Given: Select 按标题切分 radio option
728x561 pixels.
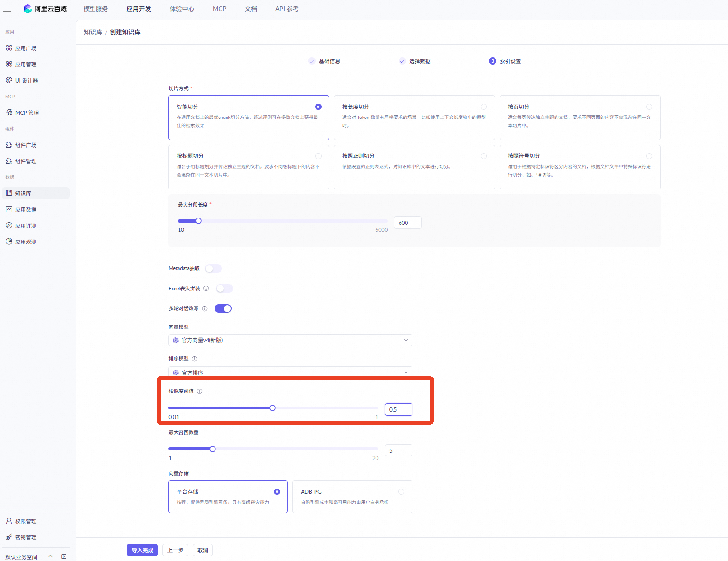Looking at the screenshot, I should [x=318, y=156].
